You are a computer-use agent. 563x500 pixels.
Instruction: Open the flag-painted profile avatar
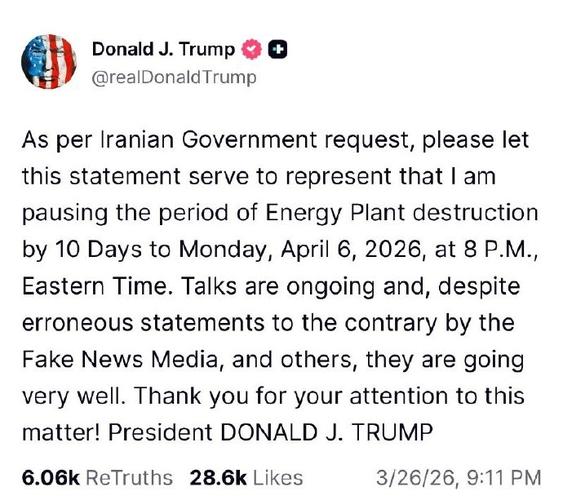click(x=49, y=61)
